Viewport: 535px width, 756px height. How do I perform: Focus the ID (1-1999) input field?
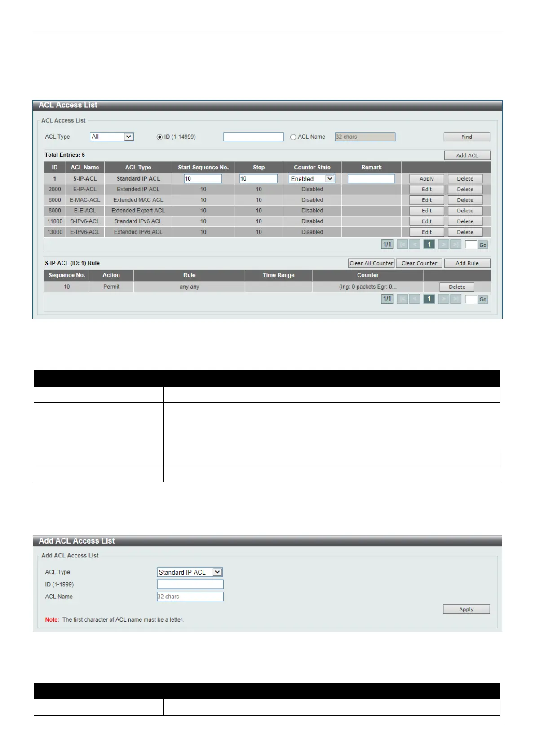tap(190, 584)
